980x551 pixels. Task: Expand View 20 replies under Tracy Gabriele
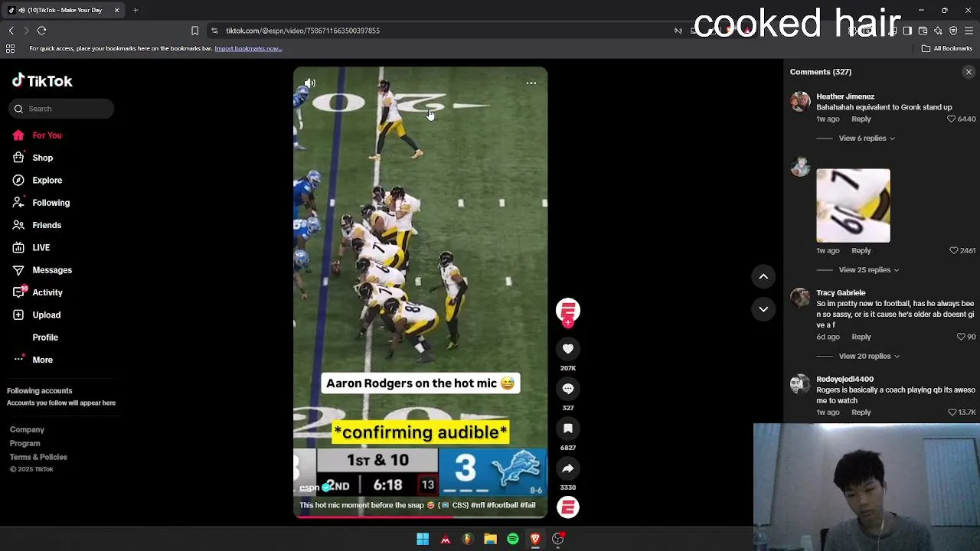coord(869,357)
